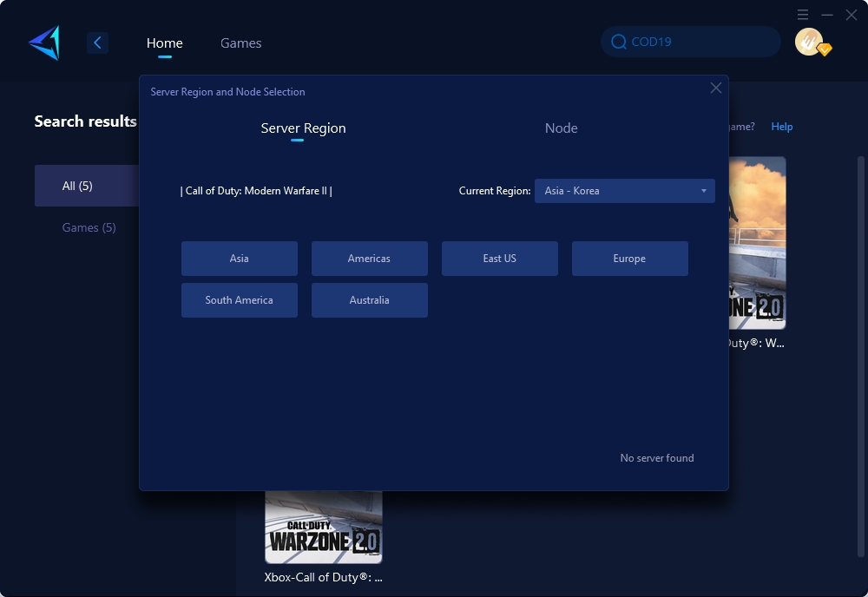The image size is (868, 597).
Task: Go back using the arrow button
Action: click(x=97, y=43)
